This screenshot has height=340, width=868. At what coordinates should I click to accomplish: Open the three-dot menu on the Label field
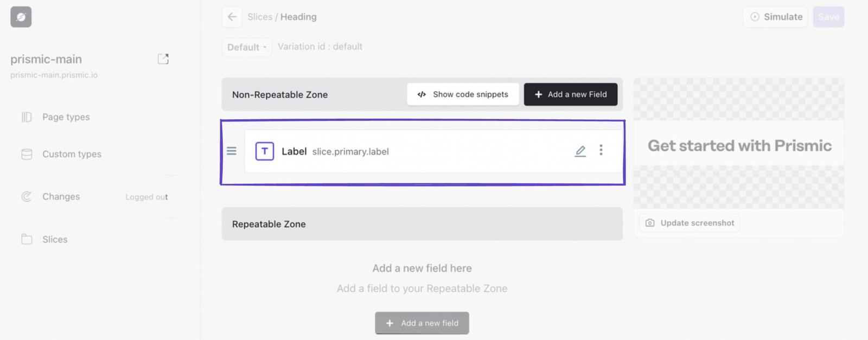601,151
